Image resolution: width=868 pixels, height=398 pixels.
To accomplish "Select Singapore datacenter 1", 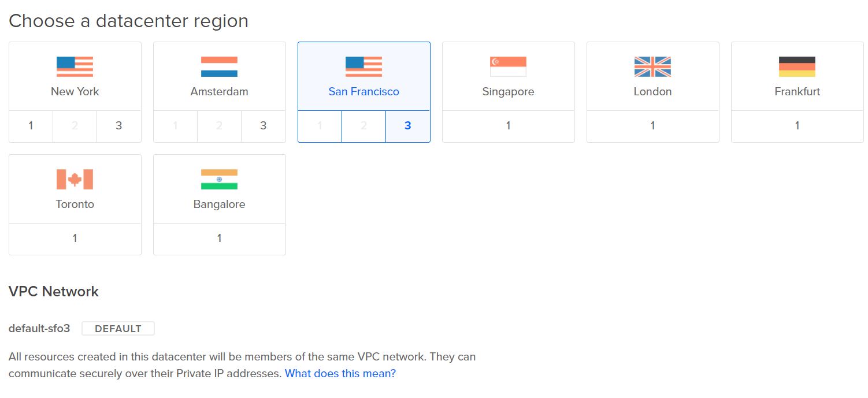I will tap(508, 126).
